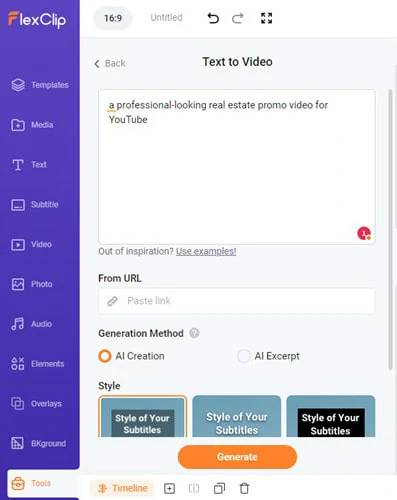Open the Overlays sidebar panel
This screenshot has height=500, width=397.
[x=36, y=404]
